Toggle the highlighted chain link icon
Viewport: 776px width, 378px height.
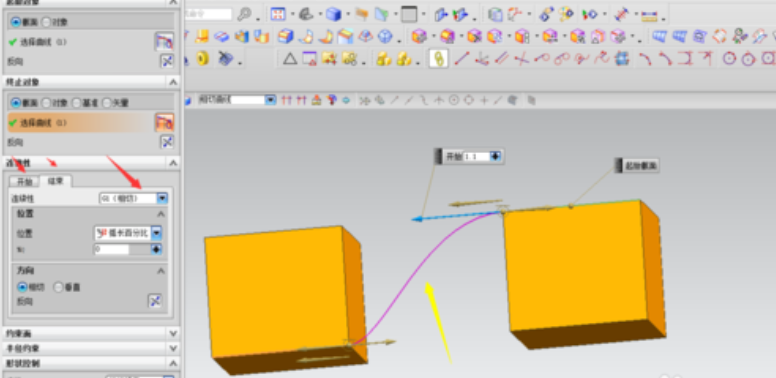tap(438, 58)
